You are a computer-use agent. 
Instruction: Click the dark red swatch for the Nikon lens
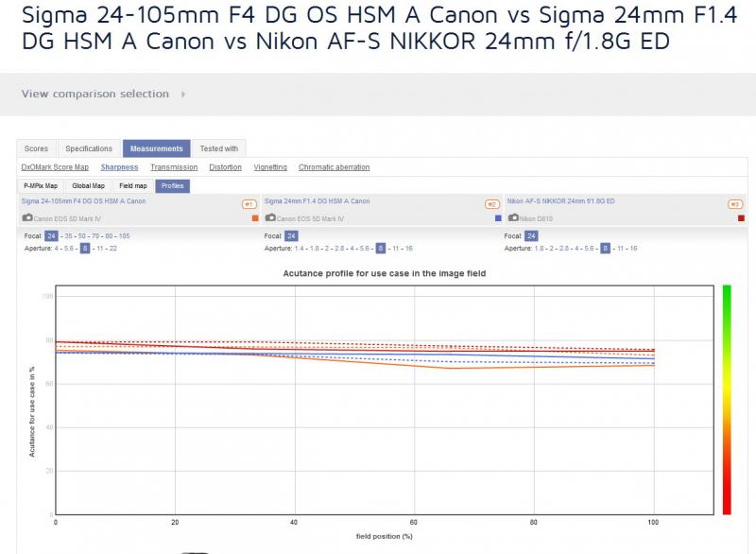click(x=742, y=218)
